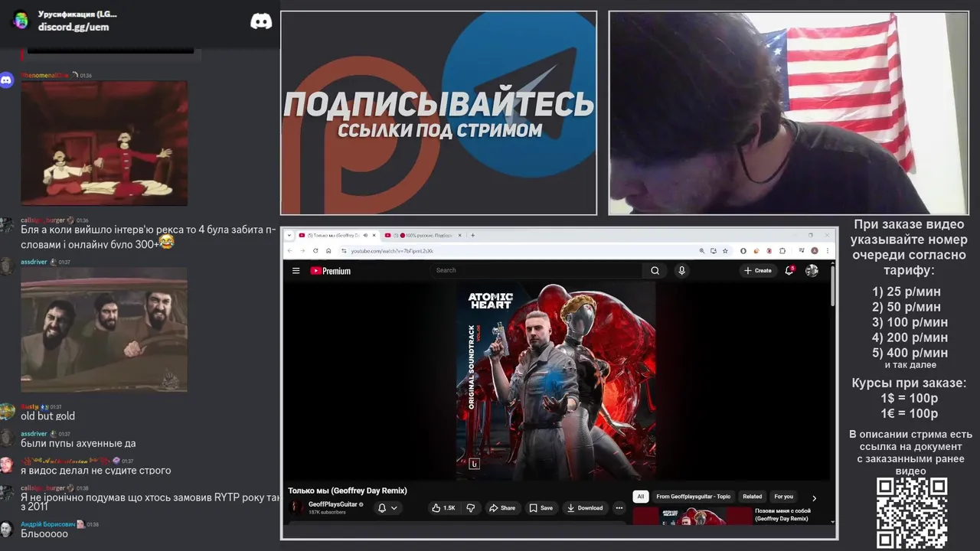Screen dimensions: 980x551
Task: Click the Share button
Action: click(x=502, y=508)
